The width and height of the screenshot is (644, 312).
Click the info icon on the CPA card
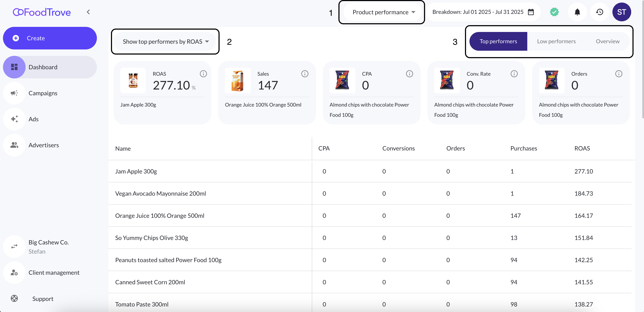tap(409, 74)
